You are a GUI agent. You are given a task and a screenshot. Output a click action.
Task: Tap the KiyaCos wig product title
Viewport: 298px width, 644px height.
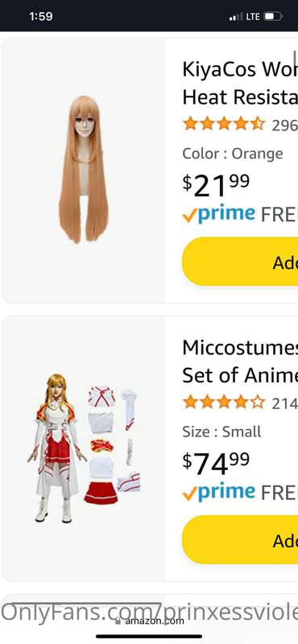(x=240, y=84)
